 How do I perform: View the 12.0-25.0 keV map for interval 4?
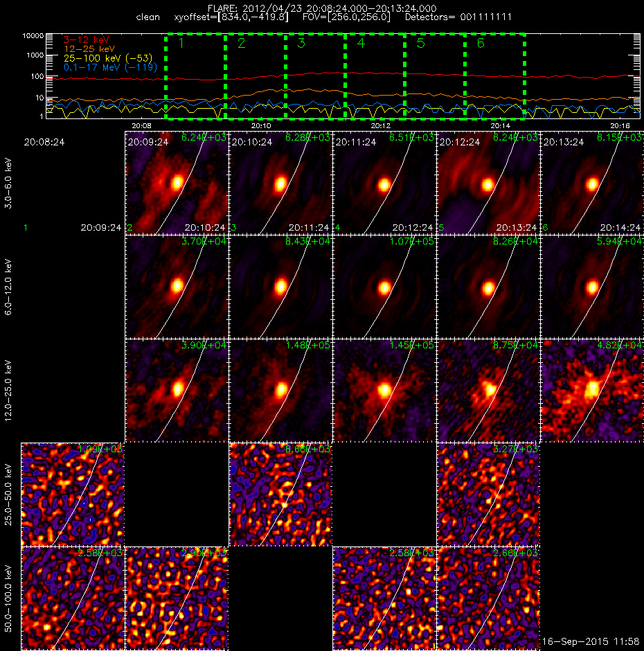384,391
